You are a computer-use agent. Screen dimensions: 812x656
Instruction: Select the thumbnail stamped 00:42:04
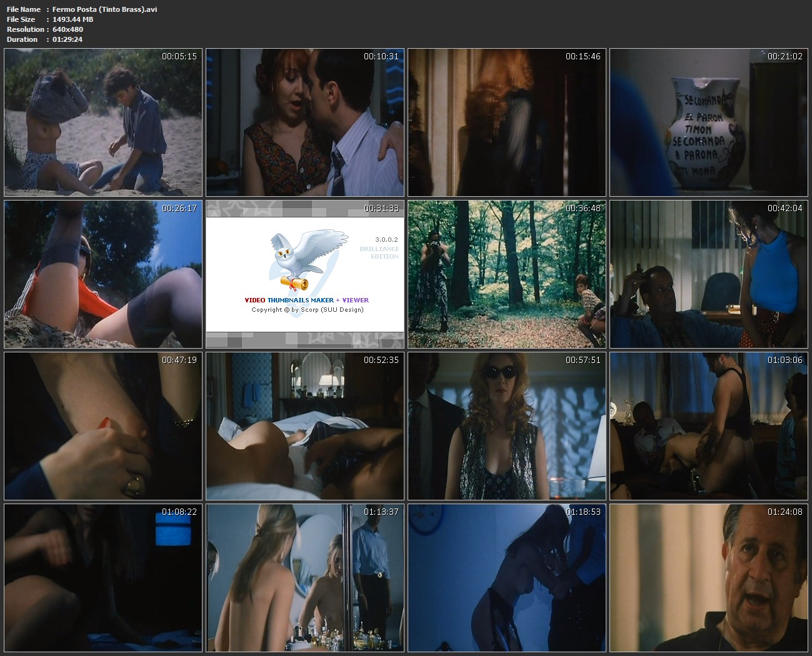point(709,274)
